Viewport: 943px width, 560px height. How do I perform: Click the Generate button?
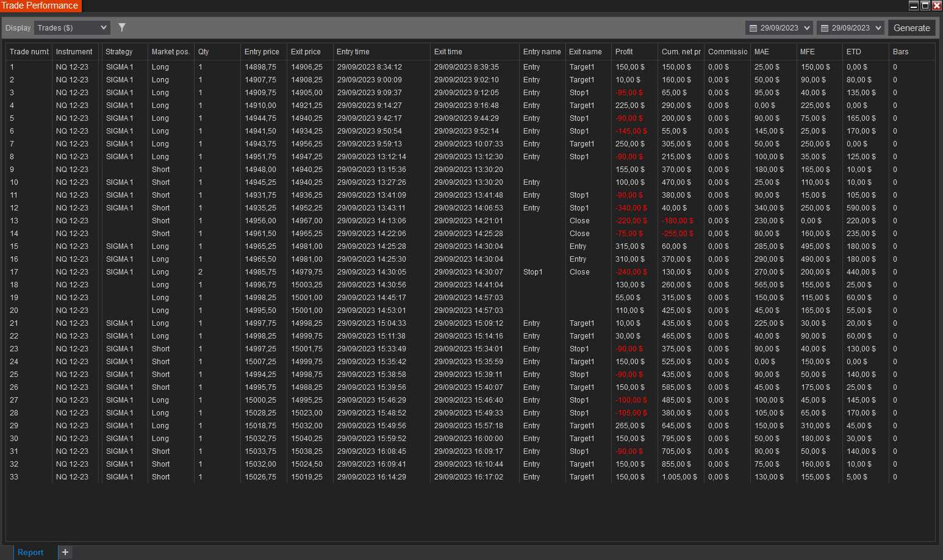[x=912, y=28]
